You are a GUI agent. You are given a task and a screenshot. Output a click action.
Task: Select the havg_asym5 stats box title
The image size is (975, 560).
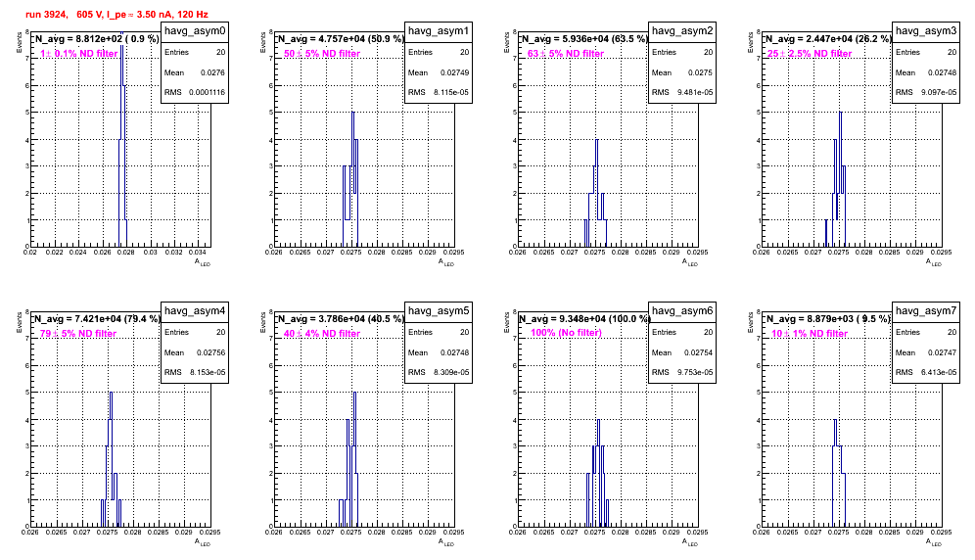439,311
